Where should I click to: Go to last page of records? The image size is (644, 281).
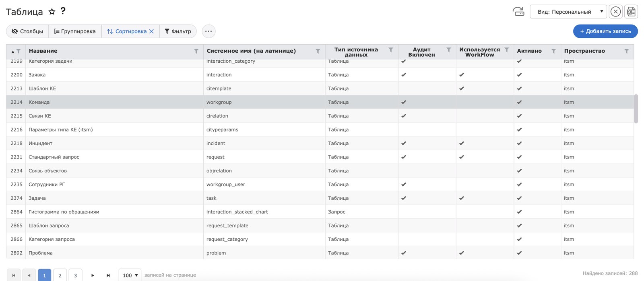(108, 275)
